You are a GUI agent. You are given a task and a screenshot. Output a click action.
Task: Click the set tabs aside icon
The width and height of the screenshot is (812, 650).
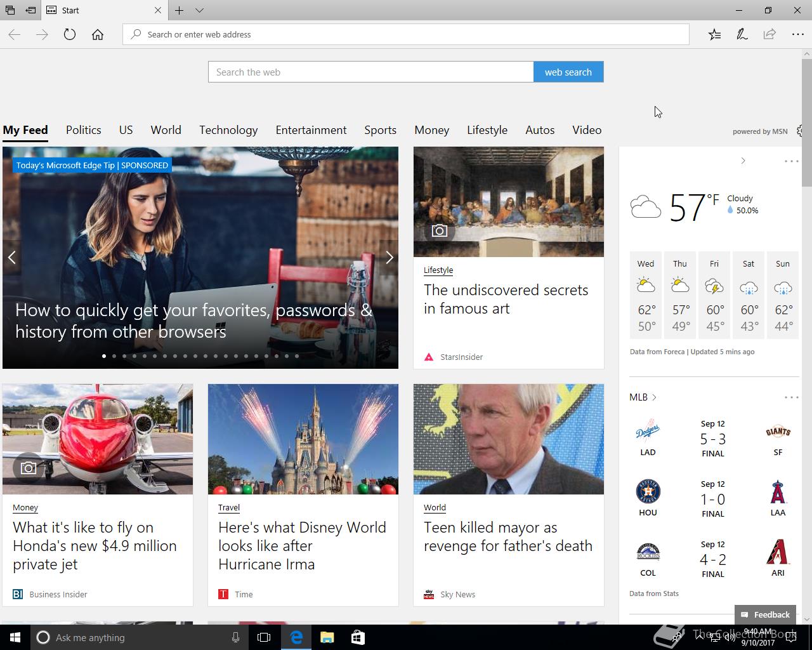pyautogui.click(x=30, y=10)
